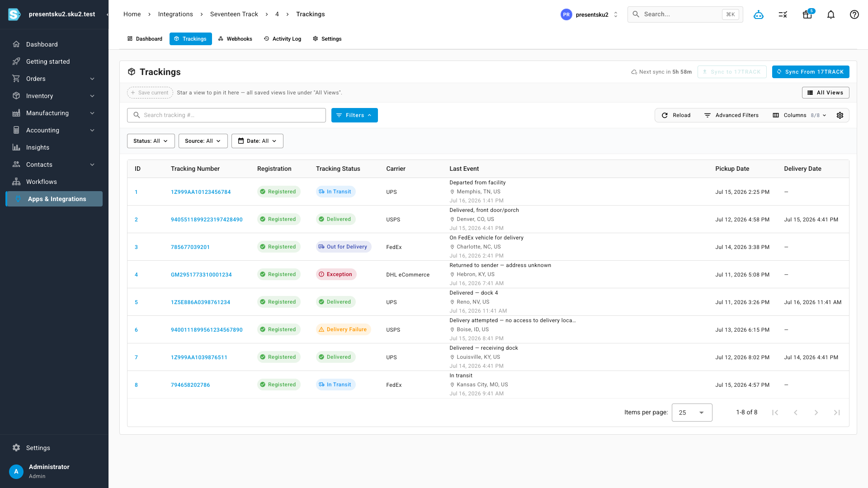Viewport: 868px width, 488px height.
Task: Open the AI assistant robot icon
Action: click(759, 14)
